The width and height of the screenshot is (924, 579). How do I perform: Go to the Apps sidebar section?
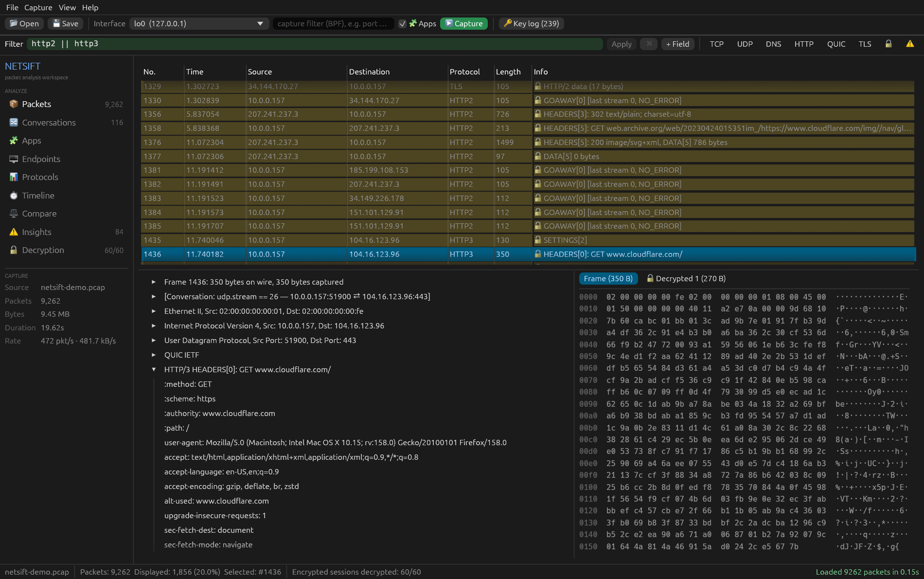pyautogui.click(x=66, y=141)
